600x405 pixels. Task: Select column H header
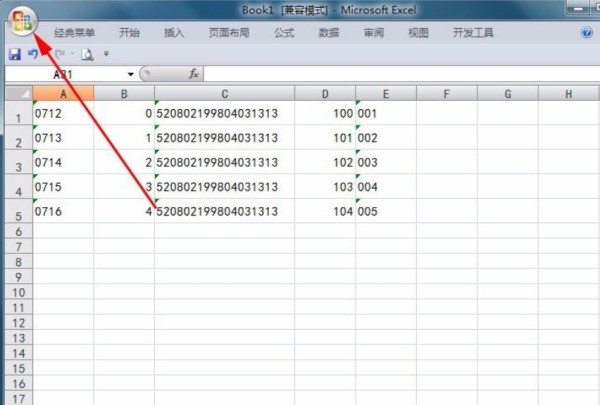pos(569,94)
